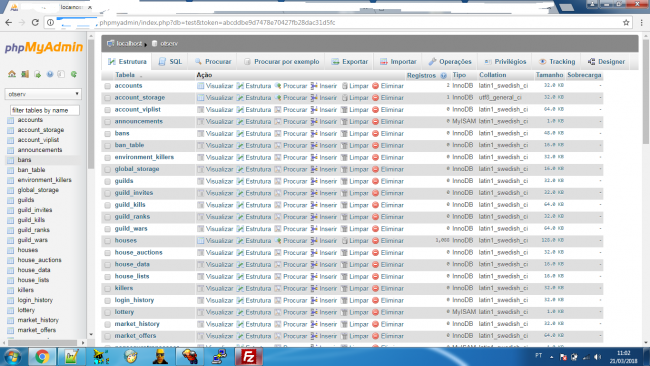Click the phpMyAdmin home icon in sidebar
650x366 pixels.
pyautogui.click(x=12, y=74)
